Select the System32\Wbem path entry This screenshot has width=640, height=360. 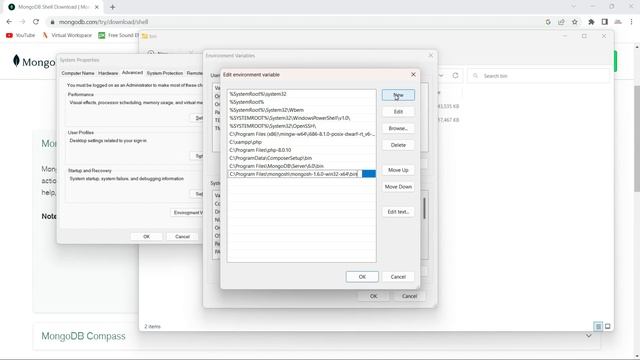[x=301, y=110]
